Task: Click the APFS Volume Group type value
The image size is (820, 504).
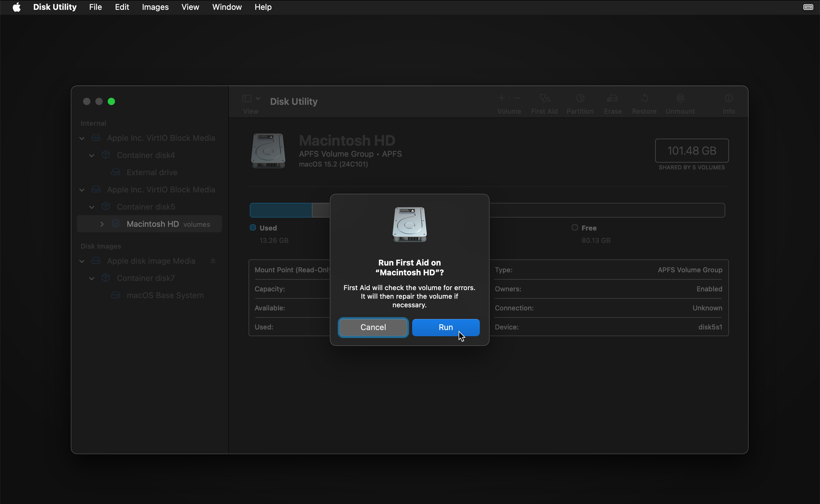Action: 690,270
